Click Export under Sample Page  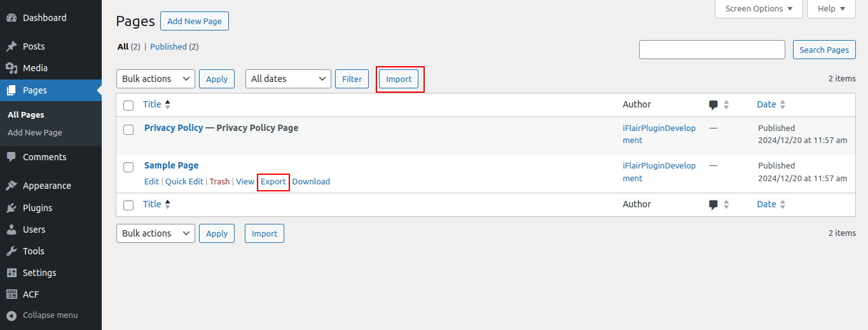273,182
